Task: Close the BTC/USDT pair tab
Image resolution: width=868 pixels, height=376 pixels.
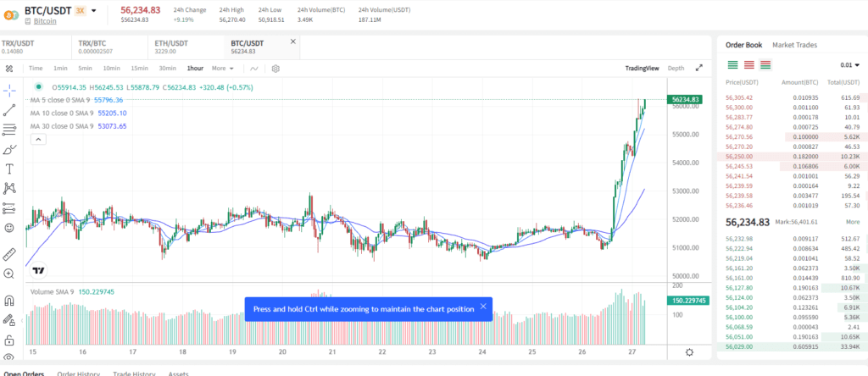Action: click(x=293, y=41)
